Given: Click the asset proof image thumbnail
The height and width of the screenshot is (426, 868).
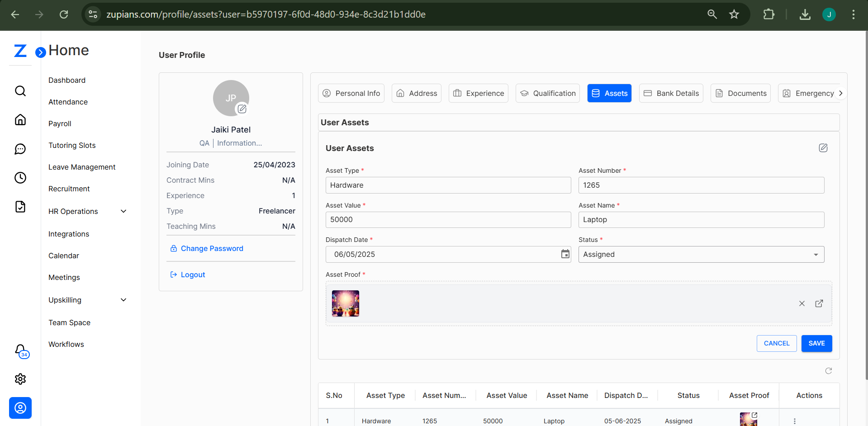Looking at the screenshot, I should coord(346,303).
